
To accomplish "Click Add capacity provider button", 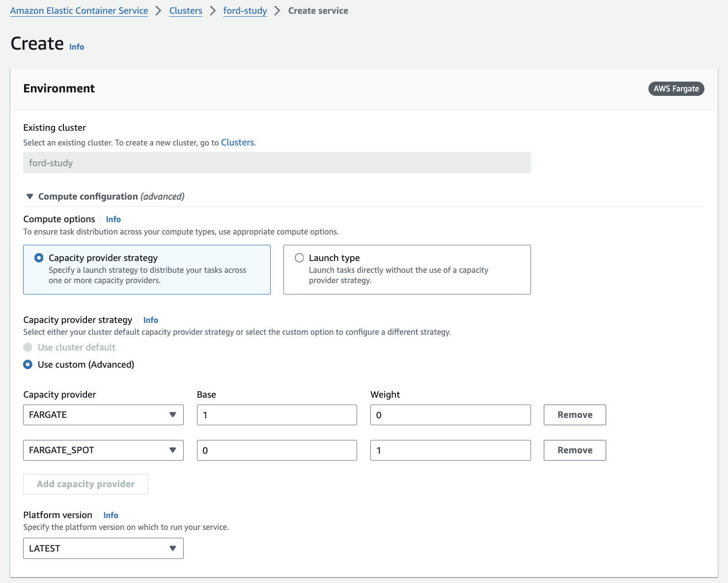I will click(85, 484).
